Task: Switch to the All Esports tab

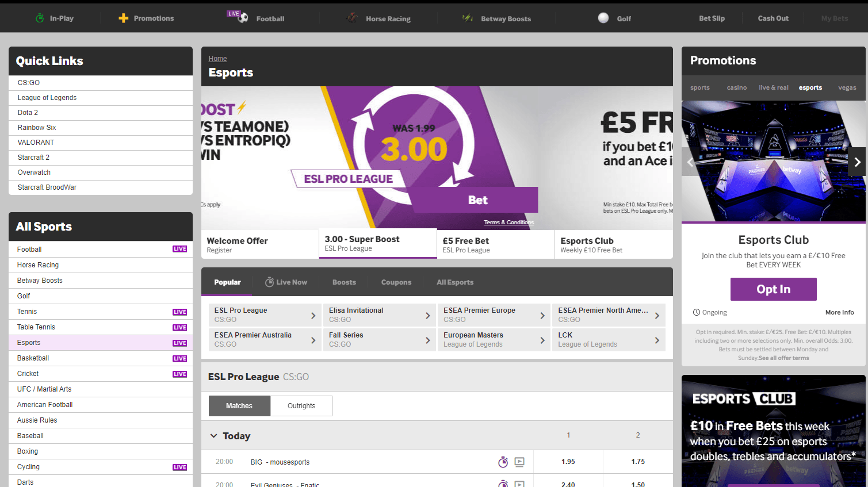Action: click(x=455, y=282)
